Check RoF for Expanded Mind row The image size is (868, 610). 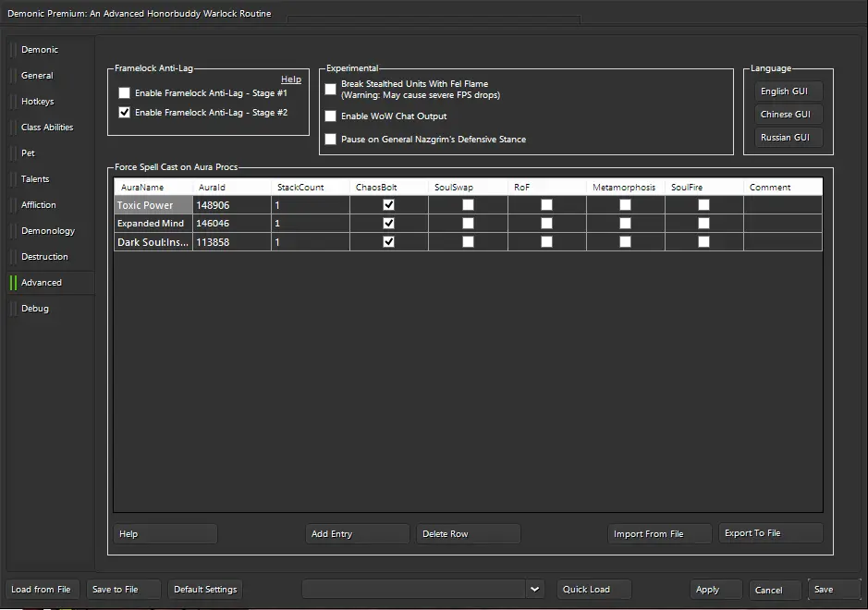(x=547, y=223)
